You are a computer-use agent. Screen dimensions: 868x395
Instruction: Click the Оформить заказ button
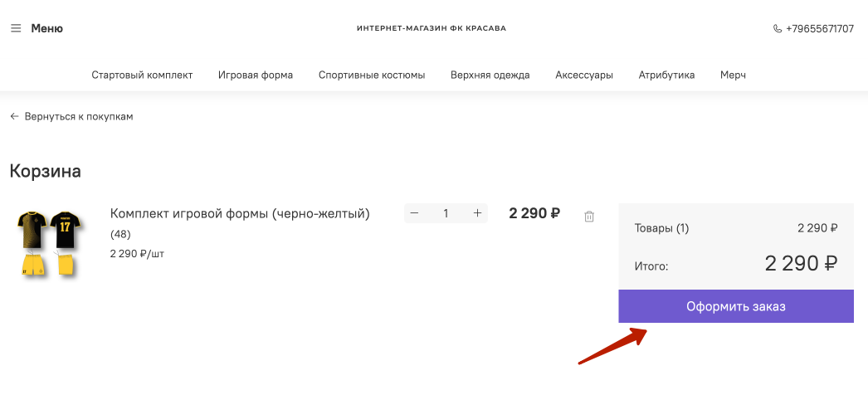736,306
